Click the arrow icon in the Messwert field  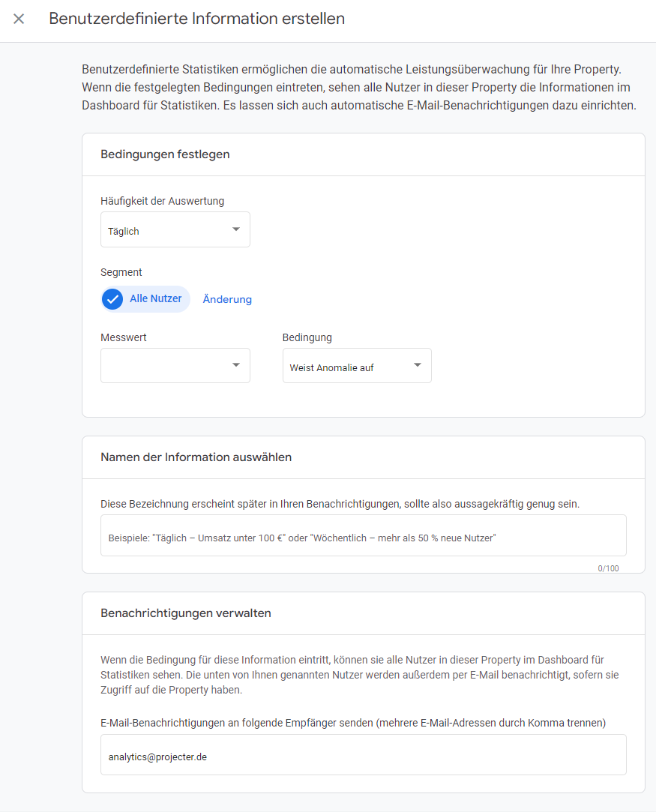(236, 365)
